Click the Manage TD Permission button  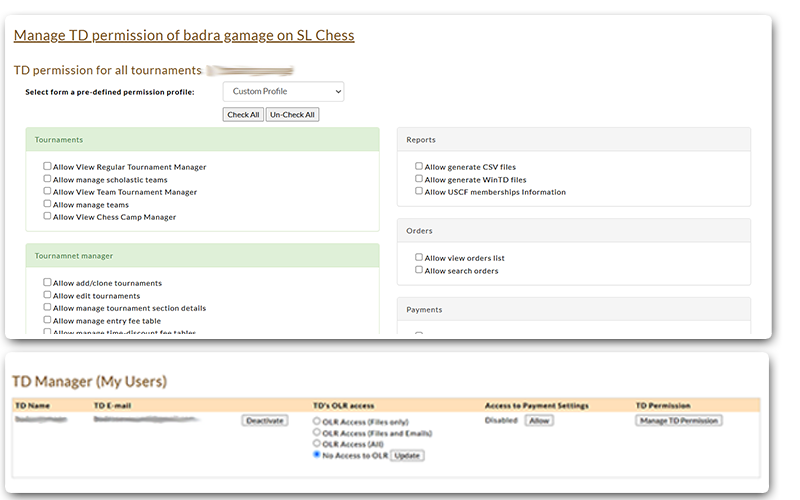point(678,421)
